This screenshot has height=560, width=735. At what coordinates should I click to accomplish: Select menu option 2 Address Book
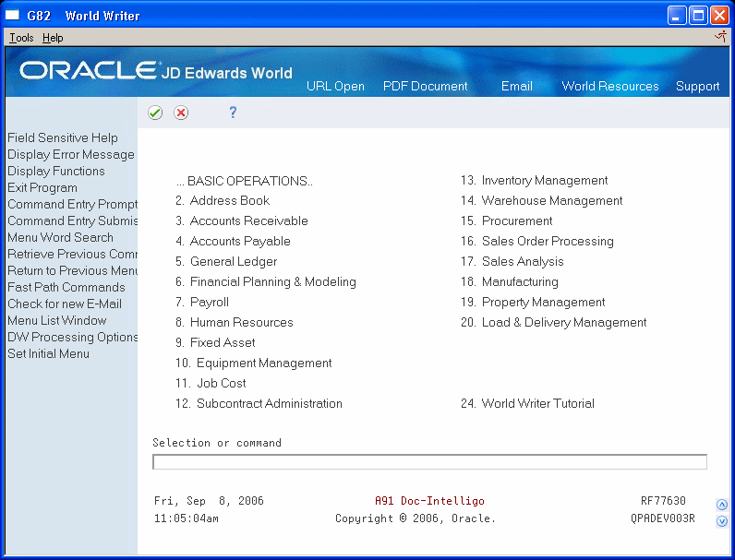223,201
